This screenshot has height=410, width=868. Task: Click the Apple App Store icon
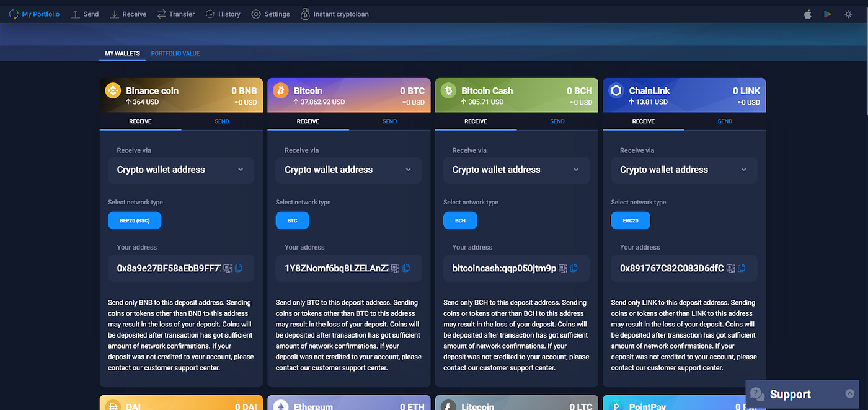[807, 14]
